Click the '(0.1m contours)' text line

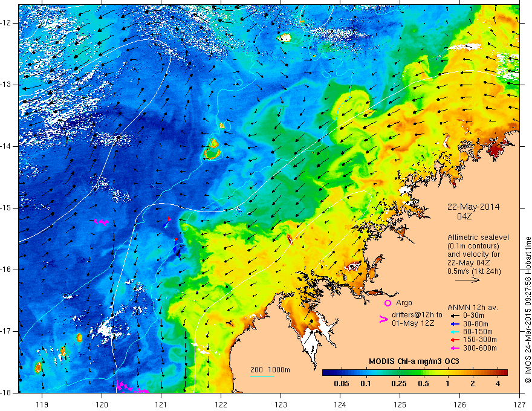(473, 246)
